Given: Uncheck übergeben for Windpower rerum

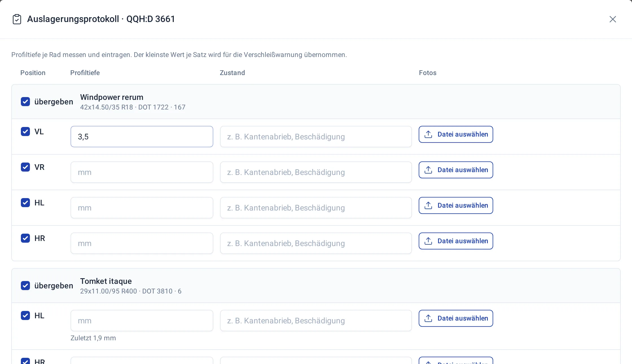Looking at the screenshot, I should pyautogui.click(x=25, y=102).
